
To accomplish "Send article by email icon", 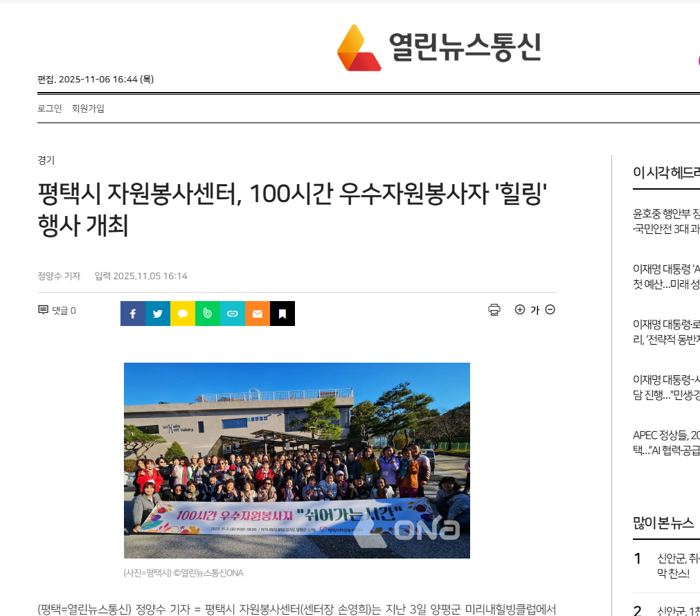I will pos(258,314).
